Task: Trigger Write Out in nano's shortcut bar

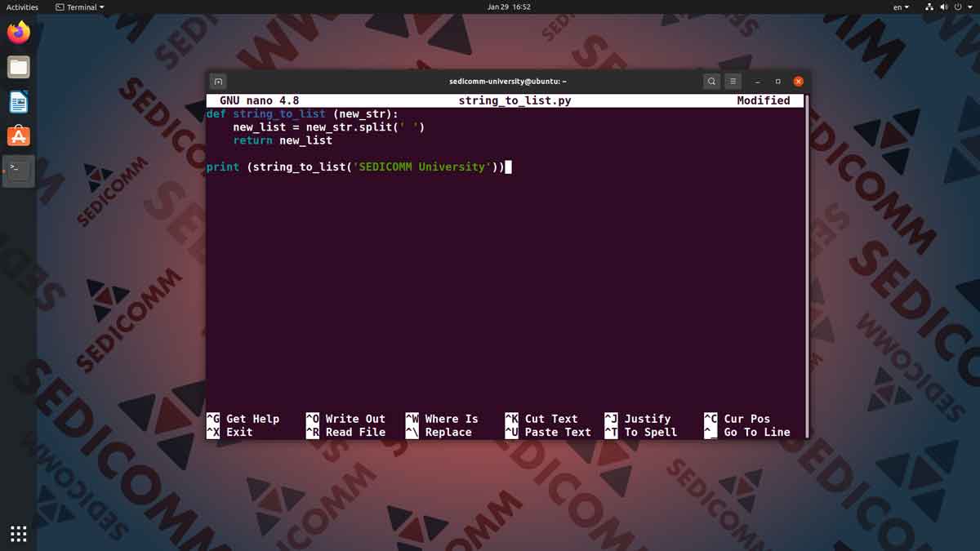Action: pos(354,418)
